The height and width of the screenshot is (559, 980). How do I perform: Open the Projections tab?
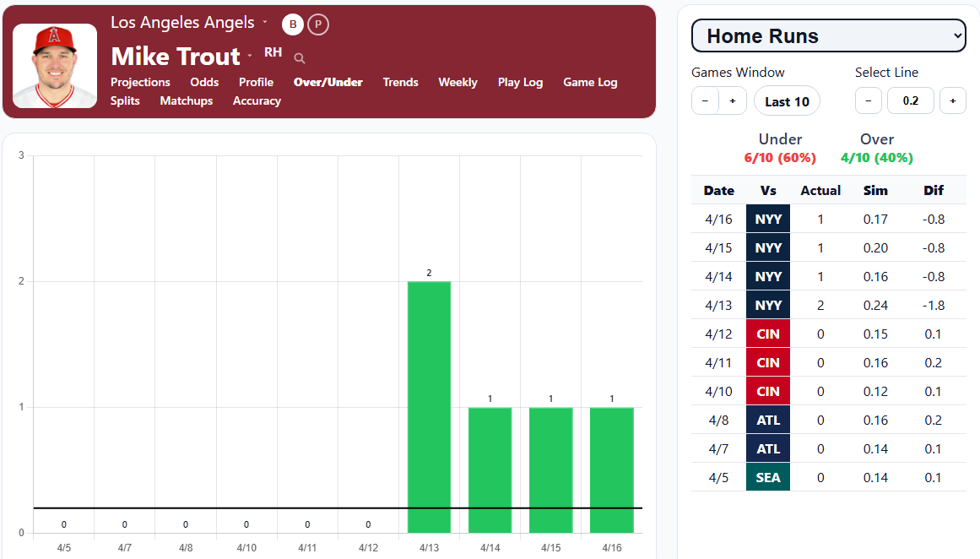tap(140, 82)
